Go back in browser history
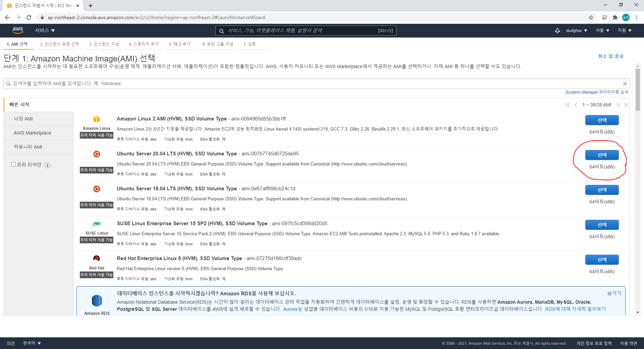The image size is (644, 349). pos(7,17)
